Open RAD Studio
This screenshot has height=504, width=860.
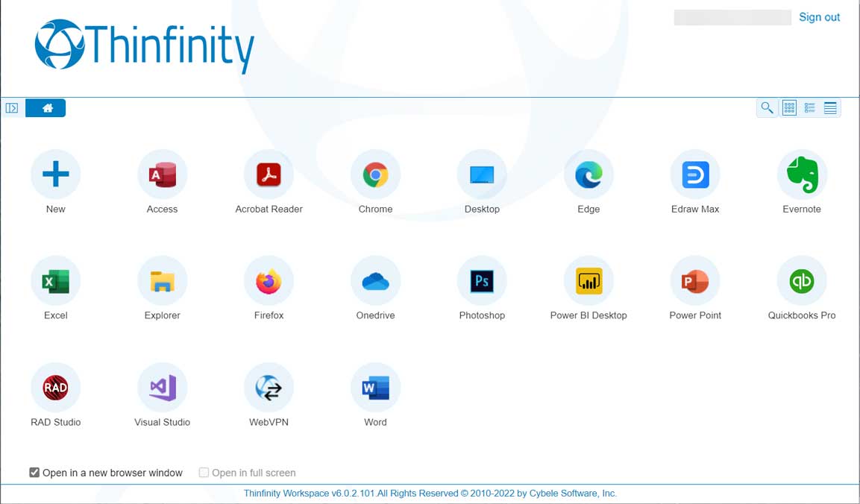coord(55,388)
